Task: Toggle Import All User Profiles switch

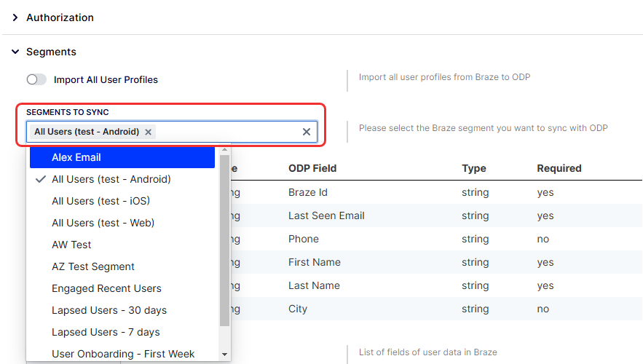Action: [36, 79]
